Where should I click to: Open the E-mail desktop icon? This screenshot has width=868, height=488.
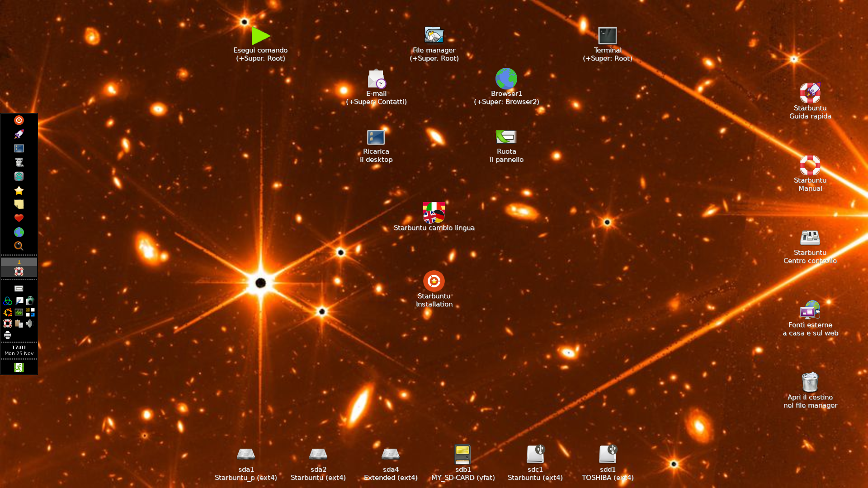(x=376, y=79)
